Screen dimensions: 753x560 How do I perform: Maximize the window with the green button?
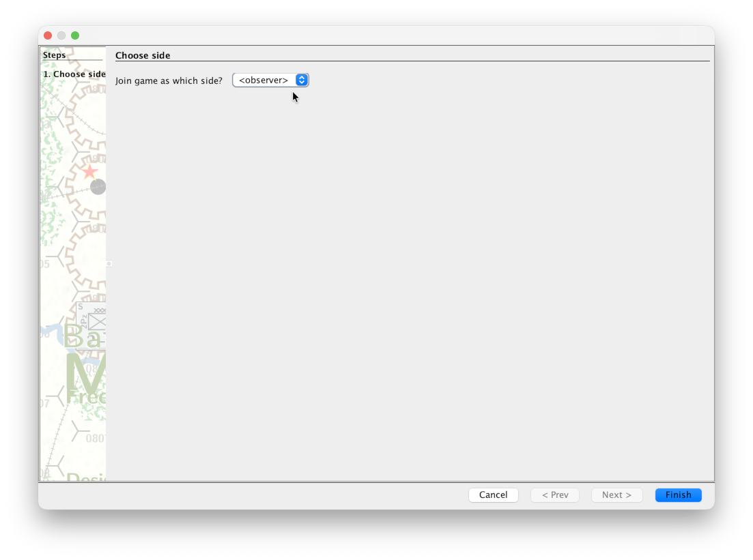click(75, 35)
